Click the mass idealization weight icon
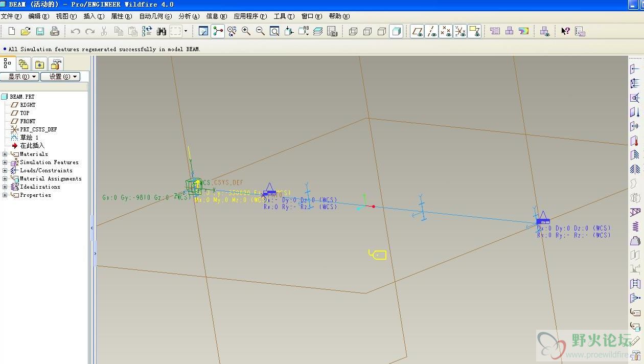The width and height of the screenshot is (644, 364). [635, 241]
